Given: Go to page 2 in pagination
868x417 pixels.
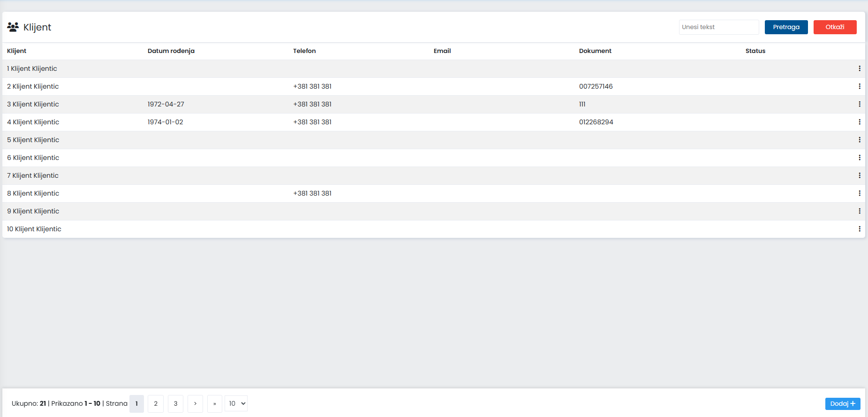Looking at the screenshot, I should pos(156,403).
